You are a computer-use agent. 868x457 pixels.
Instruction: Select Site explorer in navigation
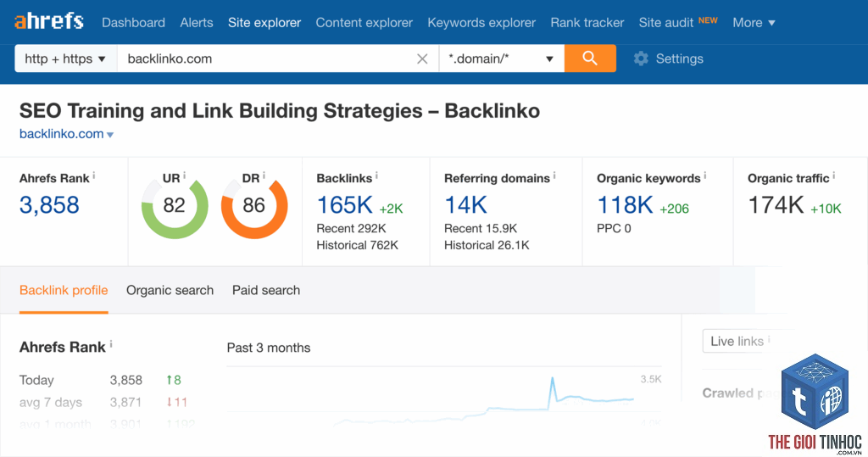(264, 23)
